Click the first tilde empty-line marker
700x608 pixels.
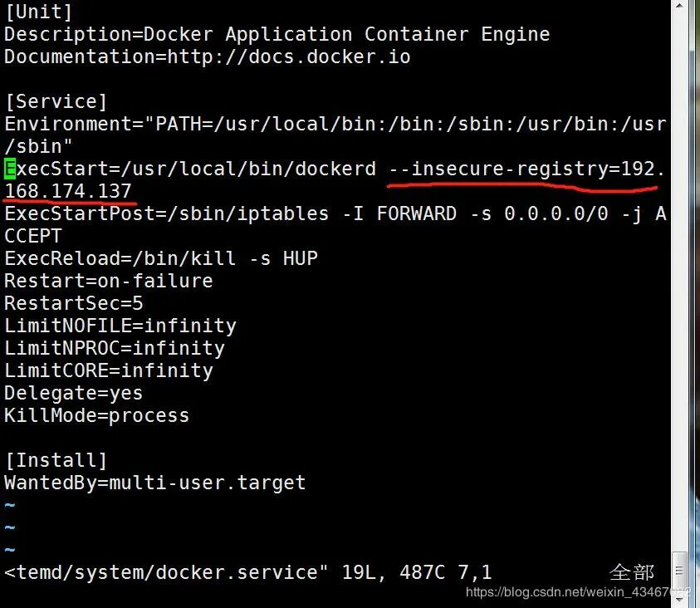[9, 506]
